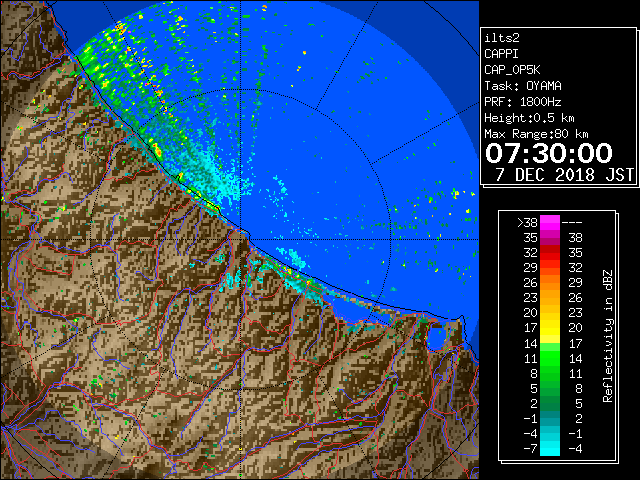Click the magenta >38 dBZ color swatch

[550, 223]
